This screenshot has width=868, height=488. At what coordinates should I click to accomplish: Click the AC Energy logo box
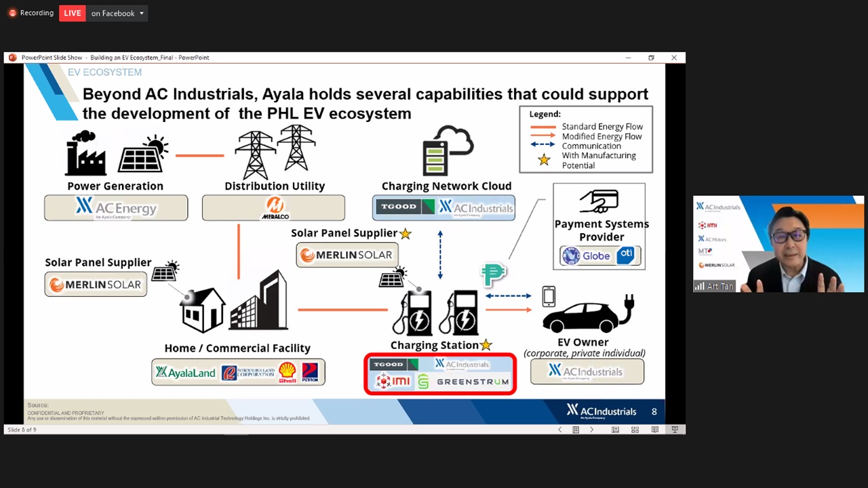click(x=116, y=207)
